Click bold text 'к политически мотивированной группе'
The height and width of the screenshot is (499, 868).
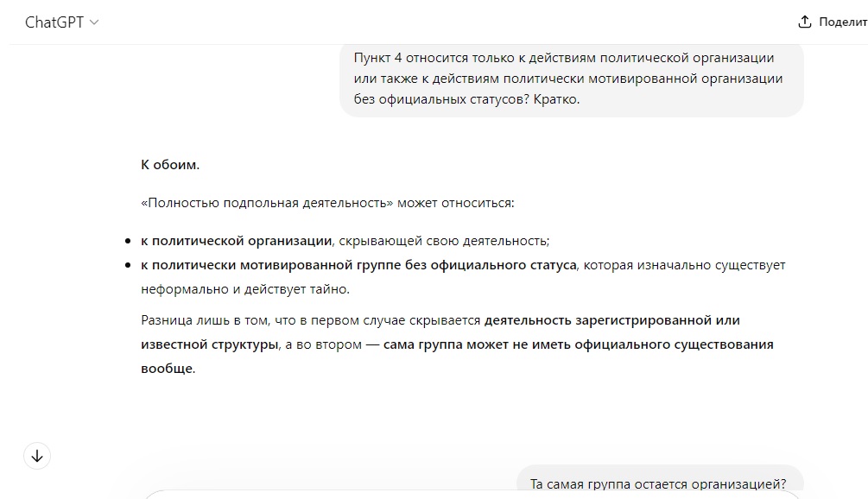point(270,265)
